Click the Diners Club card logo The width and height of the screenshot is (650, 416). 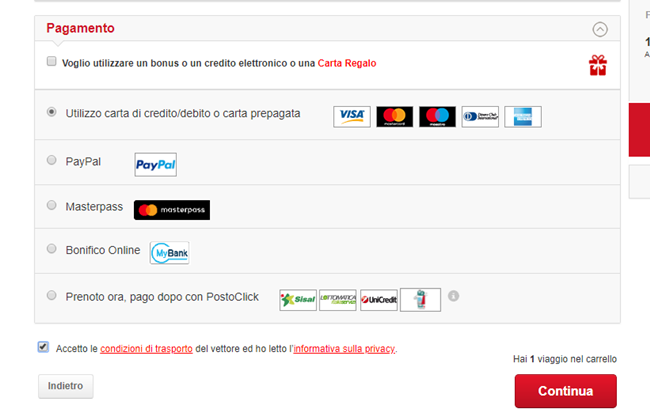pos(480,116)
